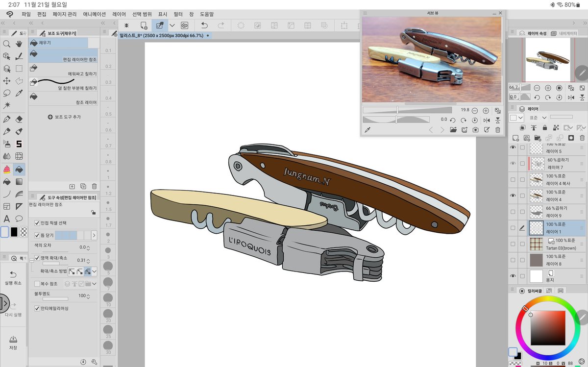Image resolution: width=588 pixels, height=367 pixels.
Task: Select the Text tool
Action: click(7, 219)
